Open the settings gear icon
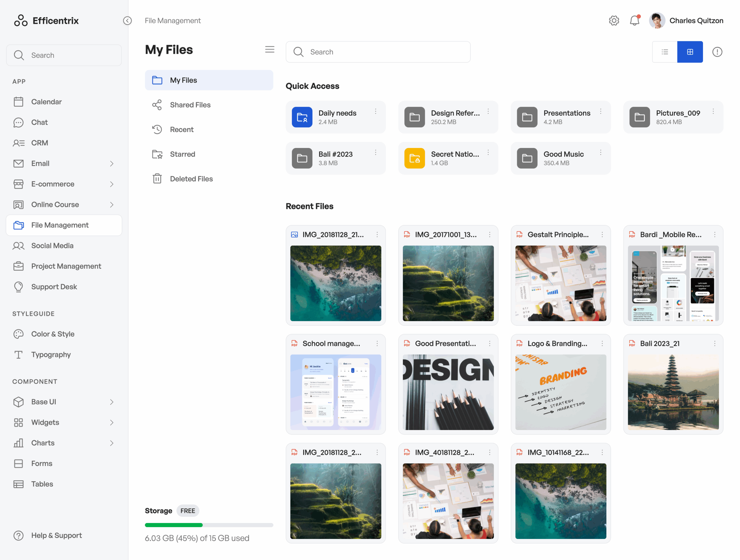The width and height of the screenshot is (740, 560). tap(614, 21)
